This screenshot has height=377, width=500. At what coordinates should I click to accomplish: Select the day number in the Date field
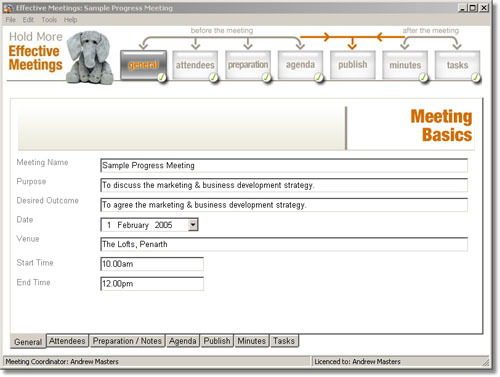click(x=109, y=225)
